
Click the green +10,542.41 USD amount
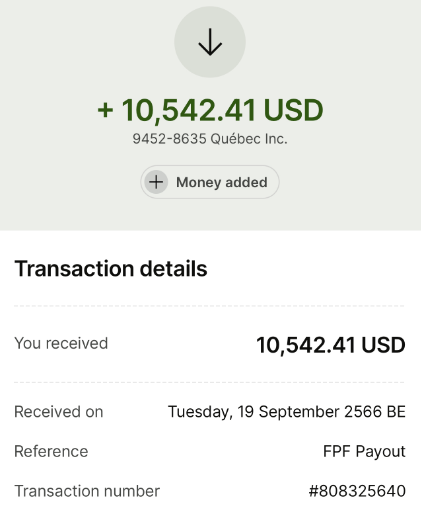pyautogui.click(x=210, y=110)
